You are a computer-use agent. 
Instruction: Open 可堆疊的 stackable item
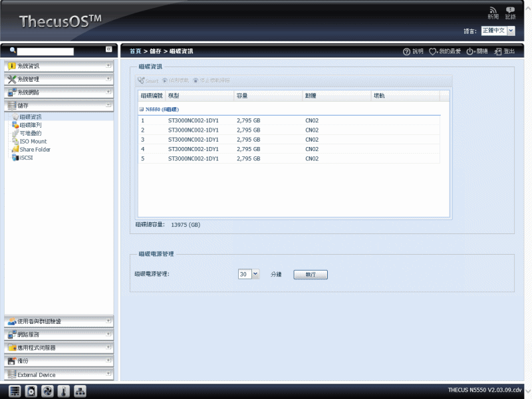pyautogui.click(x=30, y=133)
